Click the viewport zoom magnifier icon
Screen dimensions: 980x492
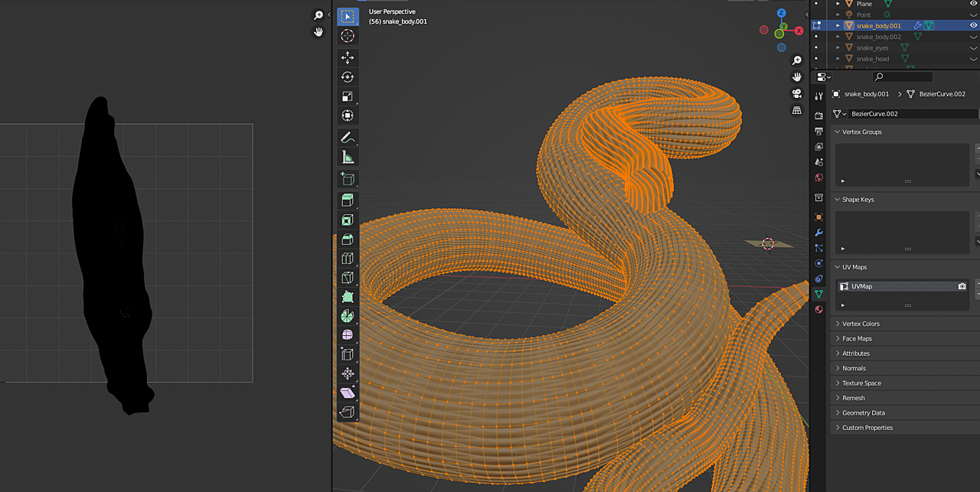pos(797,60)
